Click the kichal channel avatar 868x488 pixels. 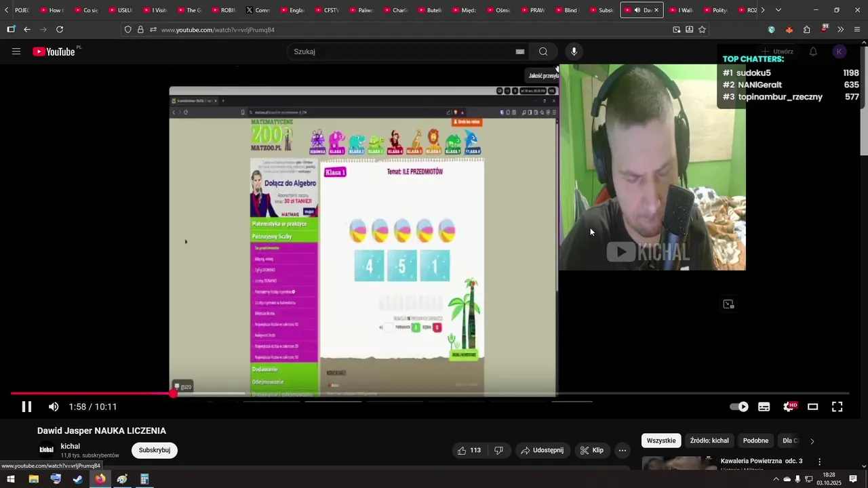(x=47, y=450)
